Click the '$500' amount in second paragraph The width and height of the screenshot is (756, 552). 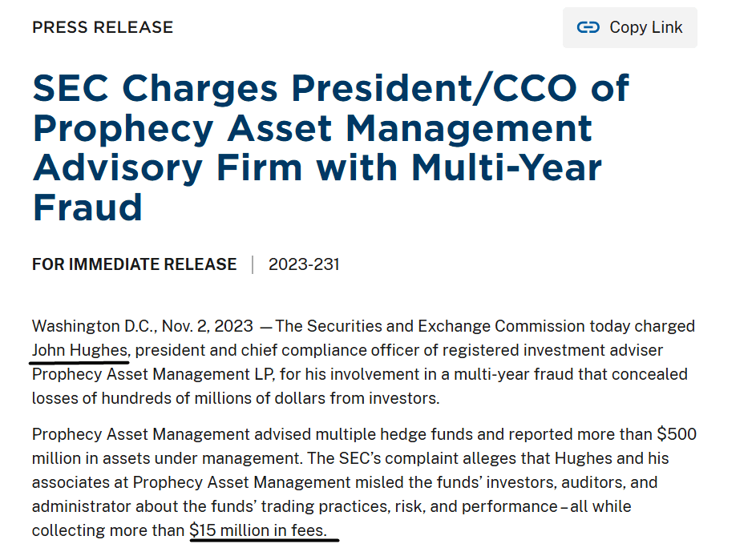pos(677,434)
